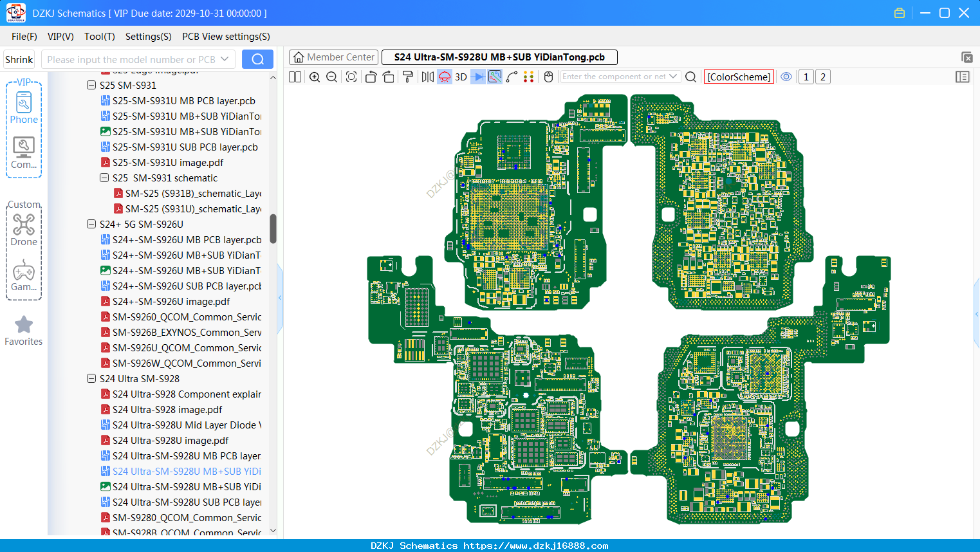Select the paint roller tool
Viewport: 980px width, 552px height.
pos(408,77)
